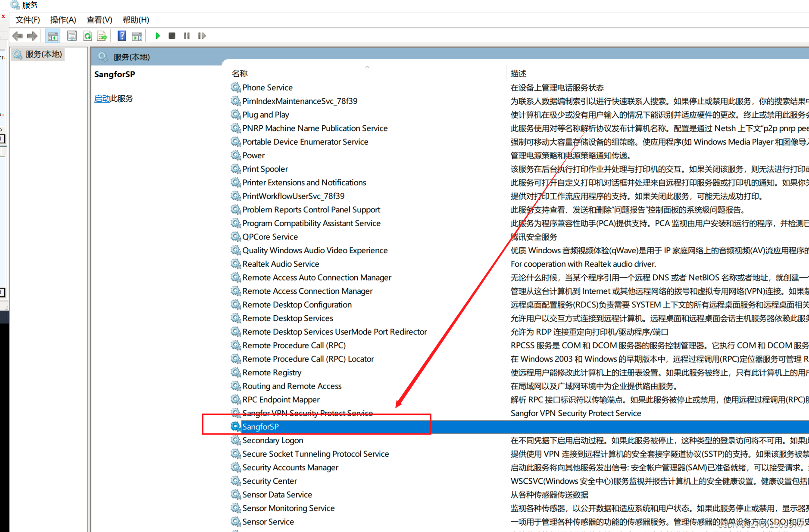Select Sensor Monitoring Service row

[288, 508]
